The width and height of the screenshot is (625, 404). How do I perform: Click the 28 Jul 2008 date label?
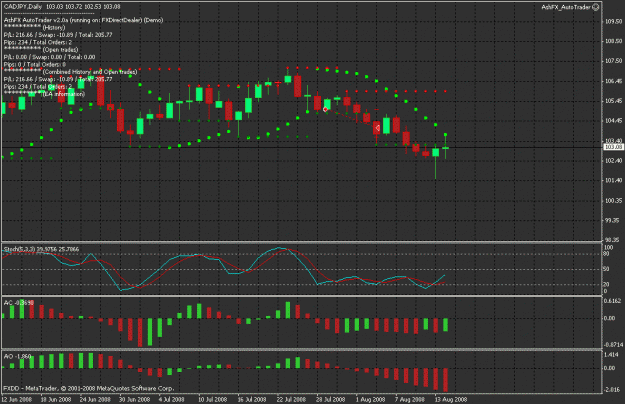pos(330,399)
